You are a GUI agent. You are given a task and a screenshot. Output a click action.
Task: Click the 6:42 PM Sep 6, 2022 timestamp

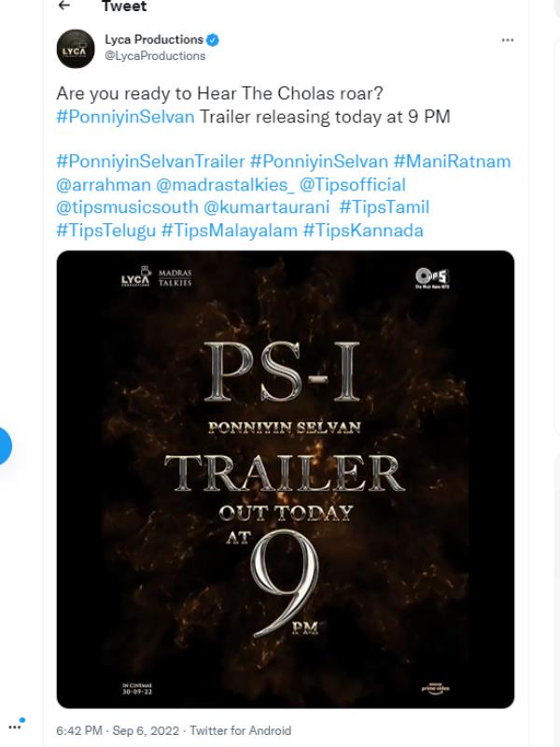coord(120,730)
